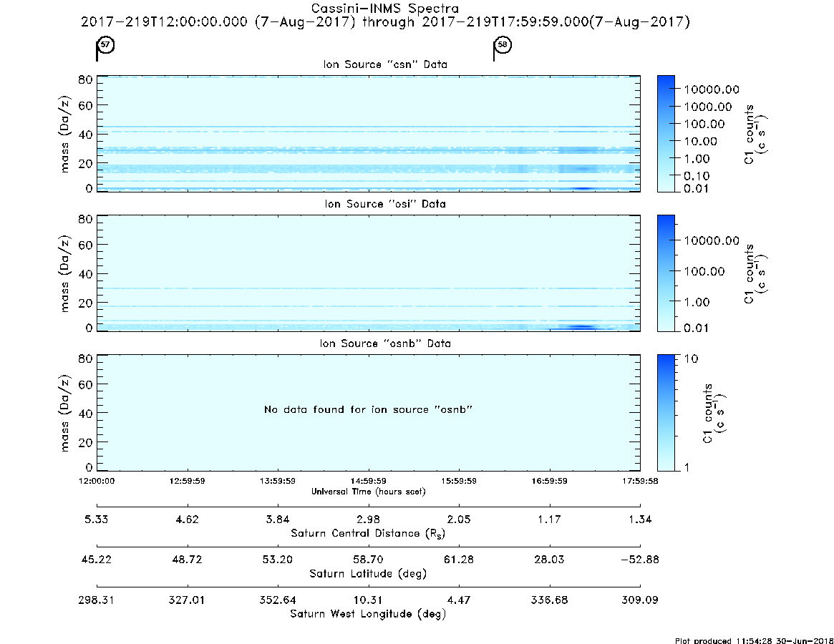
Task: Click the 61.28 latitude value
Action: pos(458,560)
